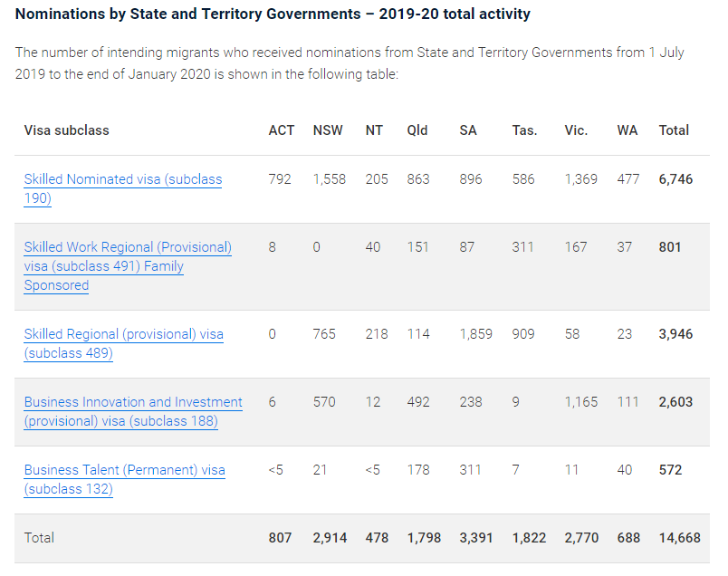Click the 1,165 Vic. value for subclass 188
Image resolution: width=728 pixels, height=576 pixels.
pyautogui.click(x=580, y=402)
